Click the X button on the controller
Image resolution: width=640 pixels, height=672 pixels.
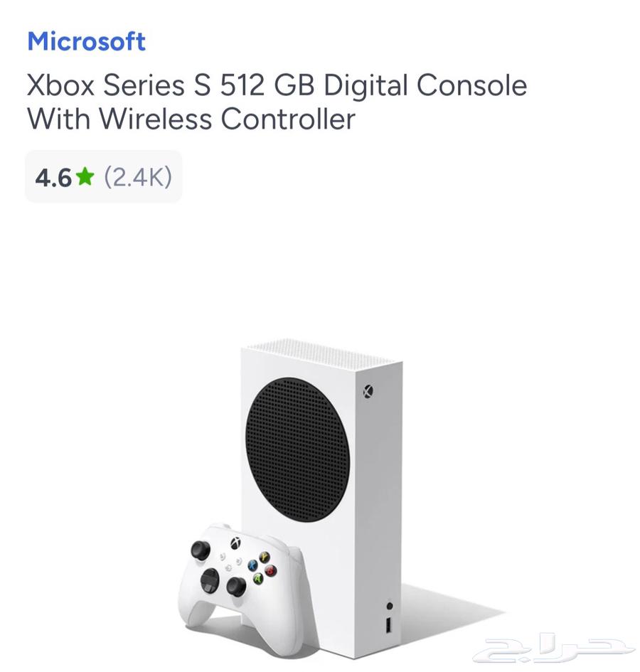252,565
